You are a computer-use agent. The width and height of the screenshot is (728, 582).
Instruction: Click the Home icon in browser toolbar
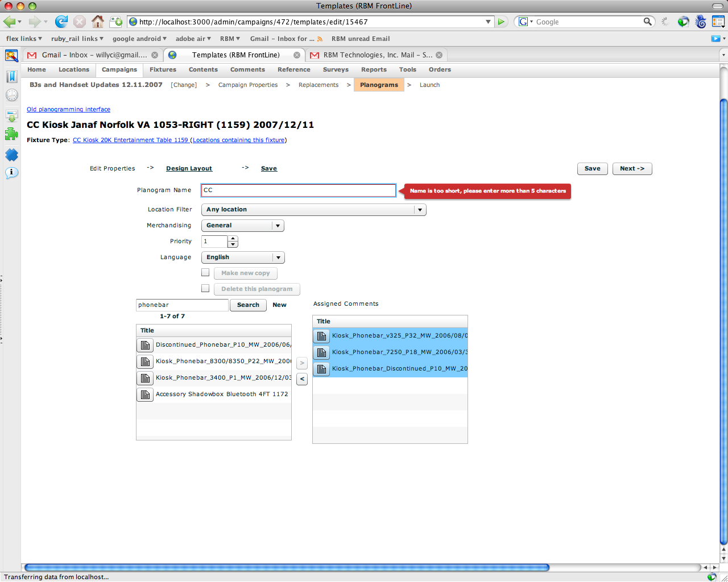pyautogui.click(x=97, y=21)
